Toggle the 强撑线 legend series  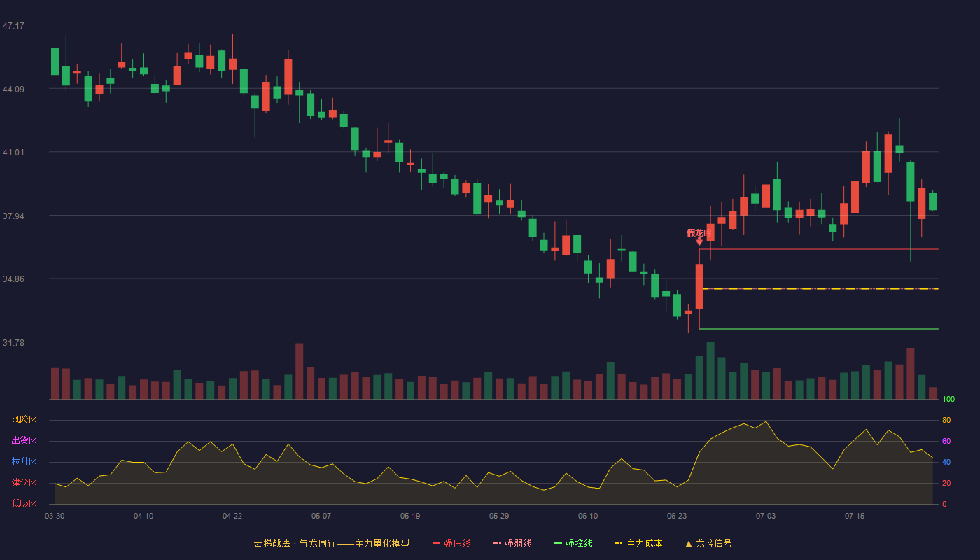coord(573,543)
